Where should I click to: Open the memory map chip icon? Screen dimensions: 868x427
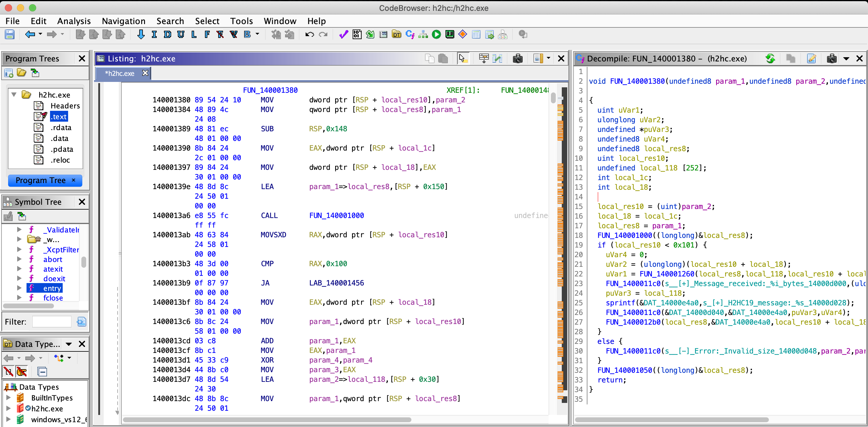(449, 34)
